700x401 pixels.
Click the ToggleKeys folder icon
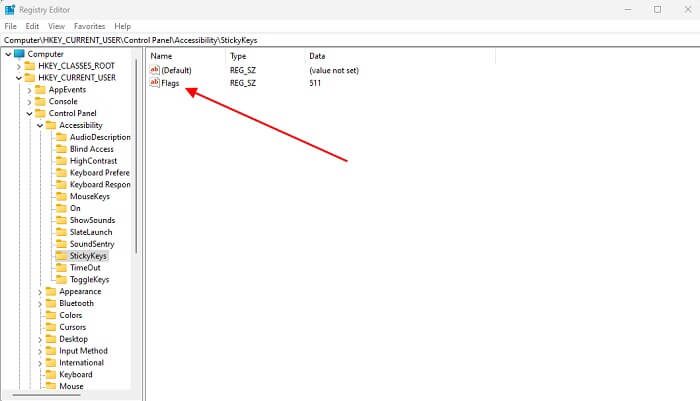coord(61,280)
